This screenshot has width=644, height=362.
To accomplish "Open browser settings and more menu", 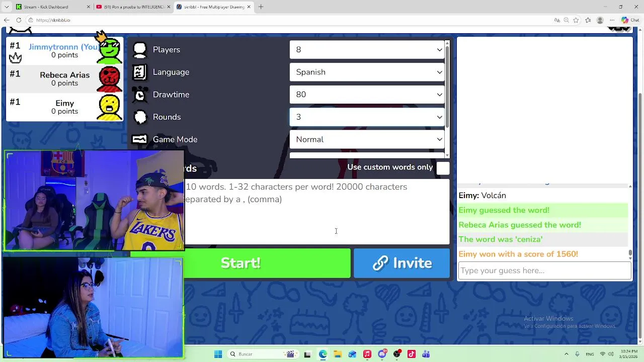I will click(x=612, y=20).
